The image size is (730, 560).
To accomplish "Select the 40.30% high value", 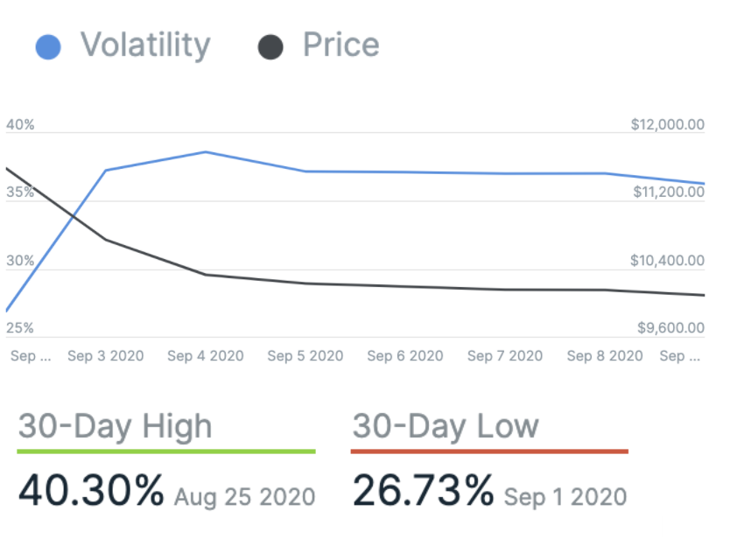I will pos(91,491).
